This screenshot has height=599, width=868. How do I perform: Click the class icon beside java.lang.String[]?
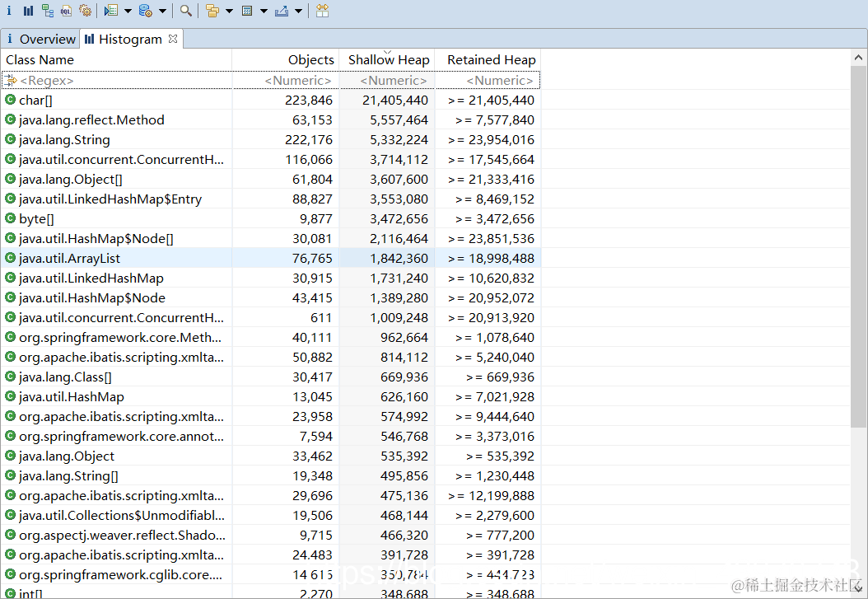click(10, 475)
